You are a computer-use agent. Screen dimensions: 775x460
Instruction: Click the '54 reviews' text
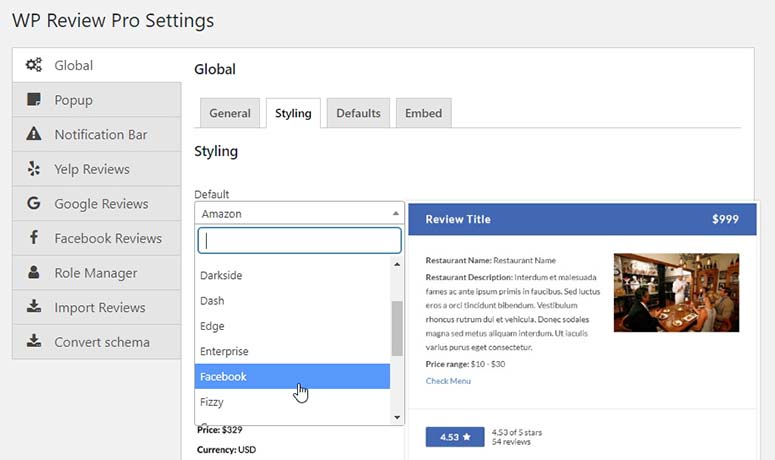pyautogui.click(x=511, y=442)
